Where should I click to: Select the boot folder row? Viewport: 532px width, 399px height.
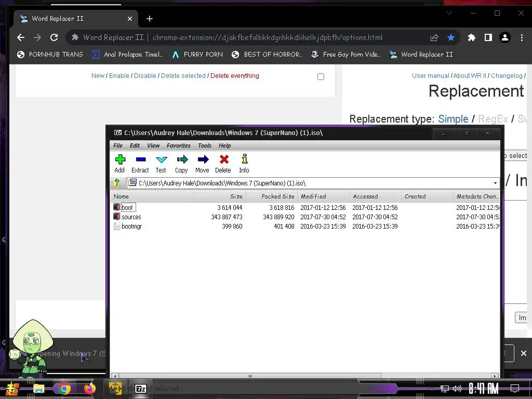[x=305, y=207]
